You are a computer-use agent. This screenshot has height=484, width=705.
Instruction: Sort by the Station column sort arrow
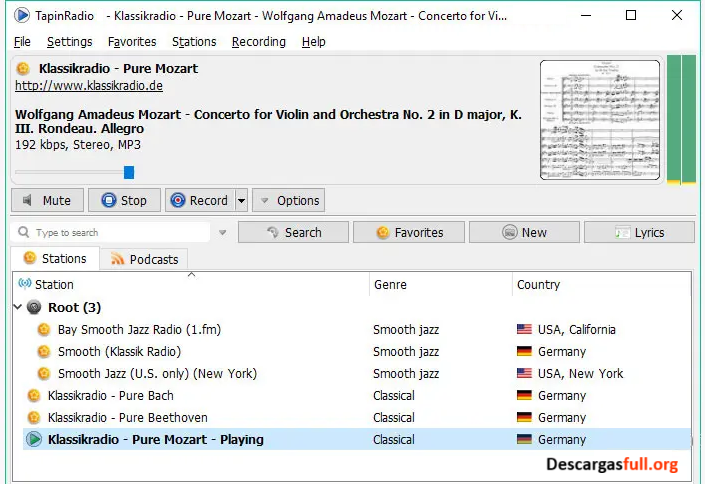(x=192, y=274)
